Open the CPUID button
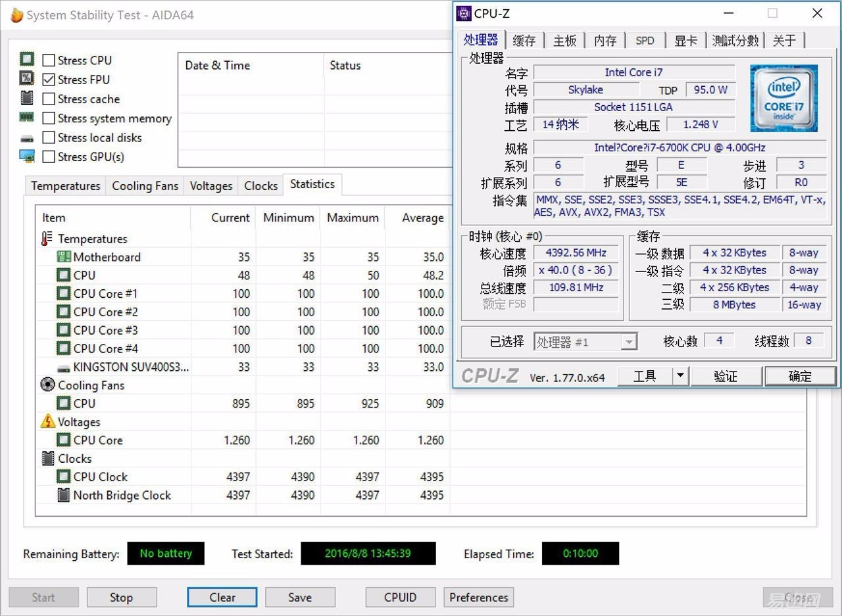The height and width of the screenshot is (616, 842). (400, 597)
